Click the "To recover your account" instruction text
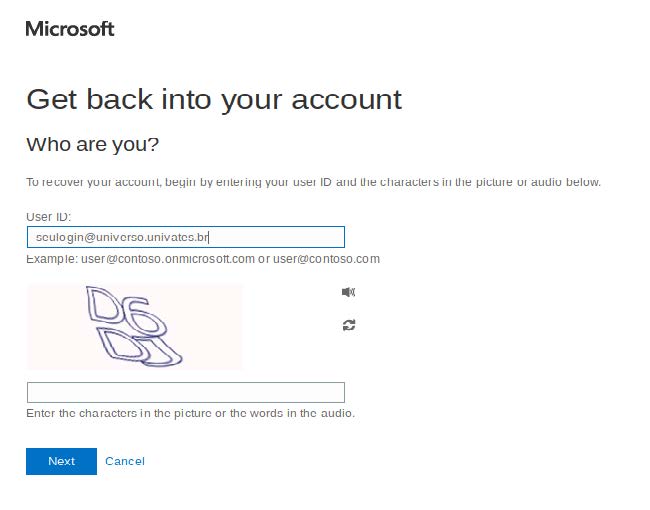 click(312, 182)
